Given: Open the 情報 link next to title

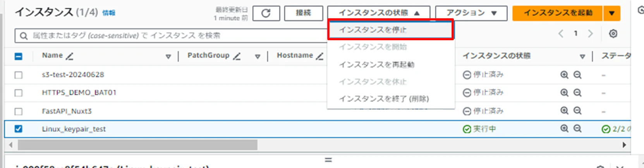Looking at the screenshot, I should 109,13.
